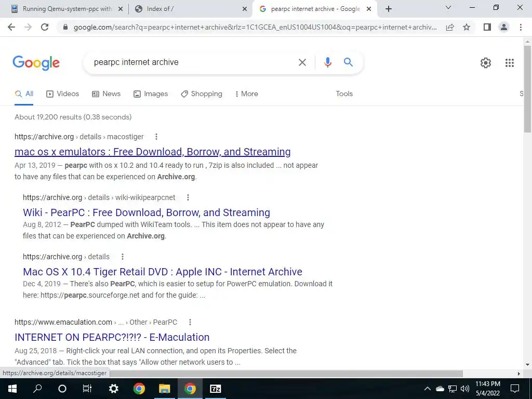
Task: Open options for the macostiger result
Action: point(156,137)
